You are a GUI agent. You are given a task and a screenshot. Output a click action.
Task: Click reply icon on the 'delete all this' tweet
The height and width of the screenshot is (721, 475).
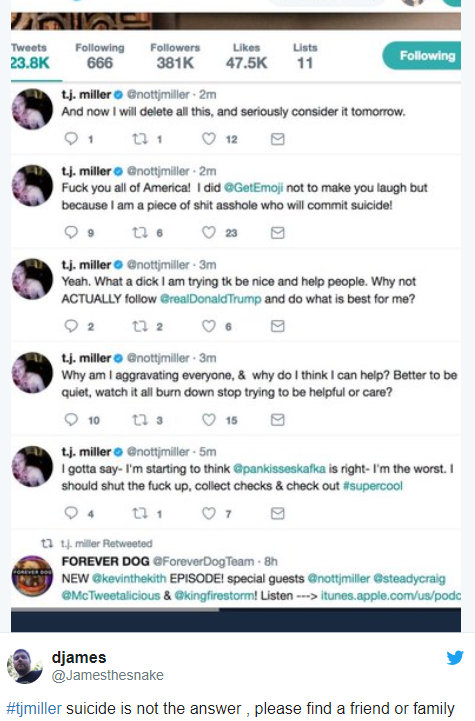[71, 138]
